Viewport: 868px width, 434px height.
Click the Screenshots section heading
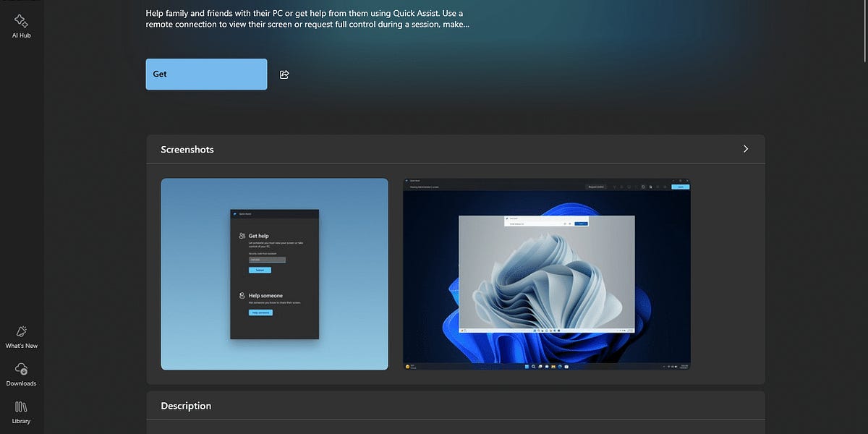pyautogui.click(x=187, y=150)
